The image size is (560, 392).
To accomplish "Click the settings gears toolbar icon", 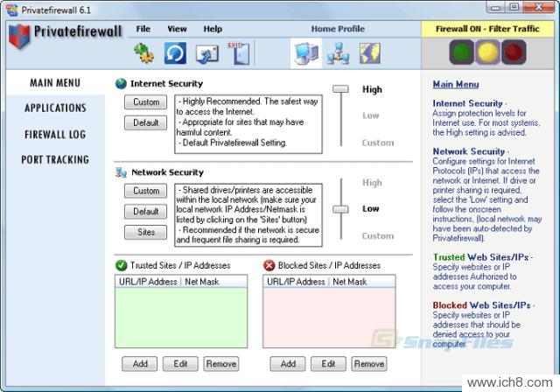I will (x=143, y=54).
